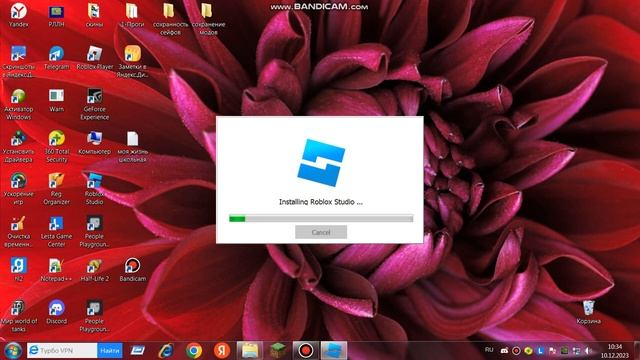Cancel the Roblox Studio installation
640x360 pixels.
321,232
